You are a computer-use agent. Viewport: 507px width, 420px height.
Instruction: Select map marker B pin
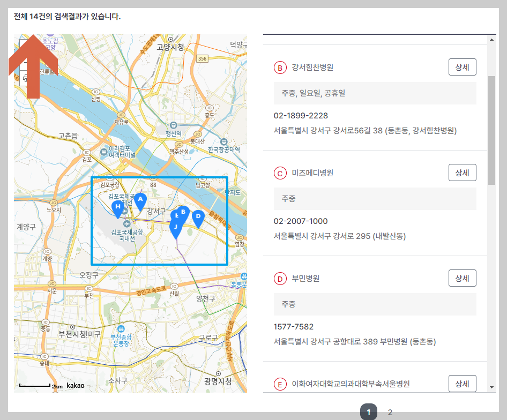[183, 213]
